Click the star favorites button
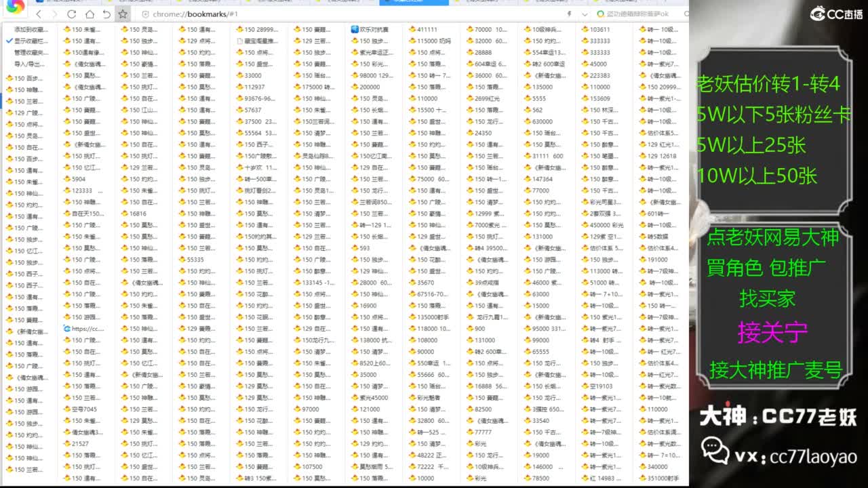This screenshot has height=488, width=868. click(123, 14)
